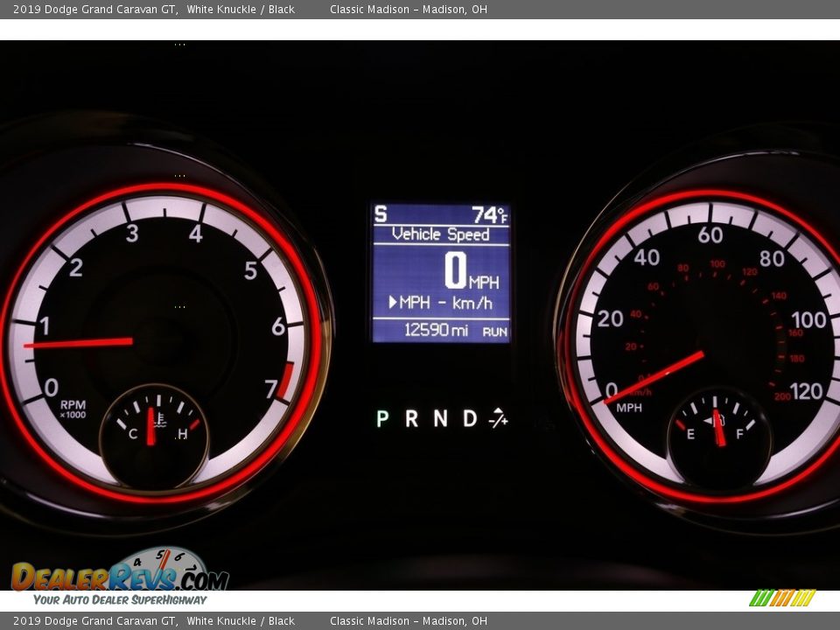Select the R gear indicator
The image size is (840, 630).
pos(411,418)
